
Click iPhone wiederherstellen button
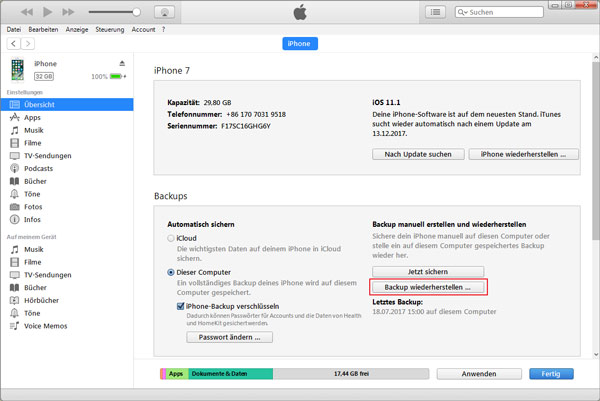point(523,154)
